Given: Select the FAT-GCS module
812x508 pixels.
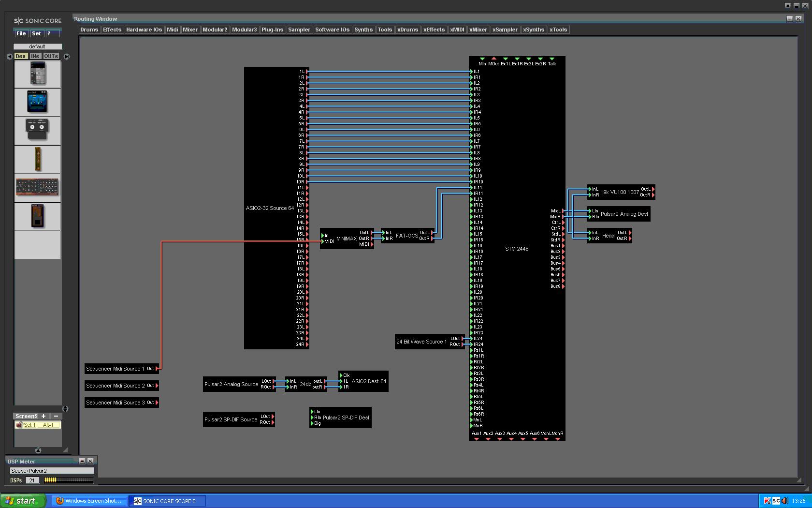Looking at the screenshot, I should click(x=407, y=236).
